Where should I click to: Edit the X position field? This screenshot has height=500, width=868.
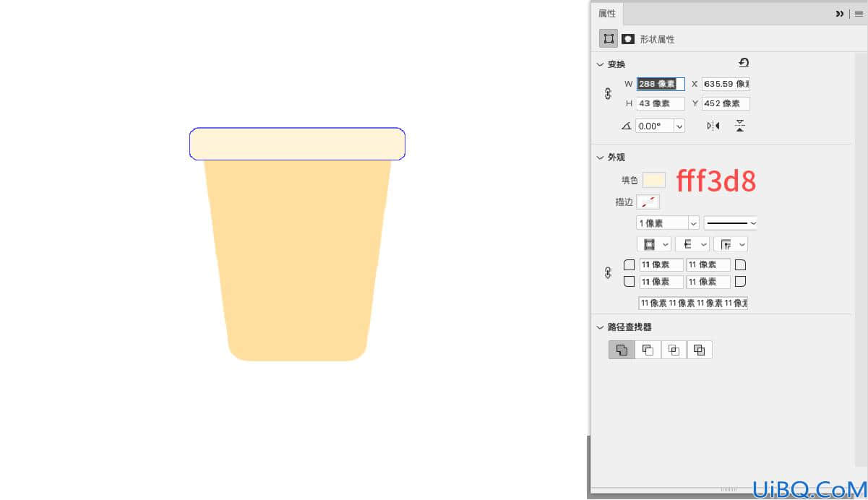[x=726, y=84]
